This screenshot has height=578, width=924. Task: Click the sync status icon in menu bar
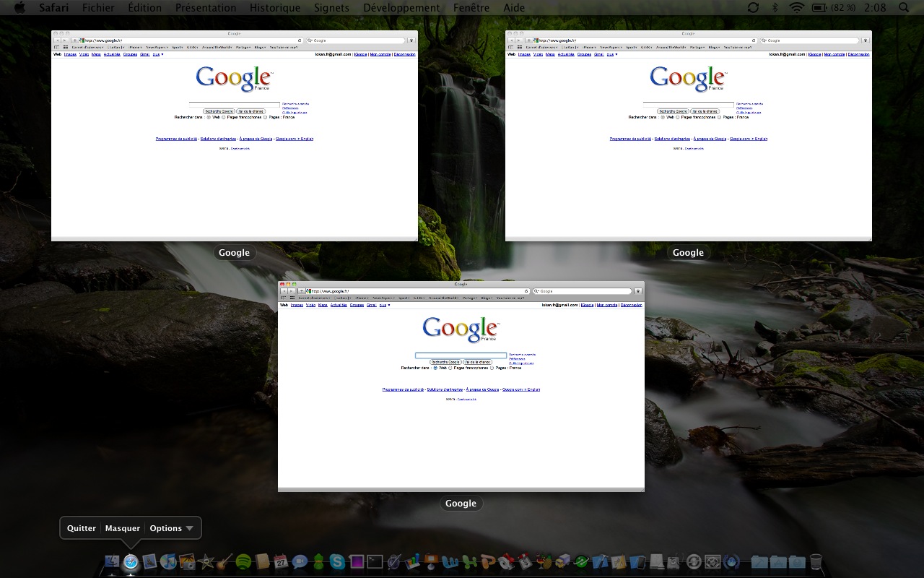(x=753, y=7)
